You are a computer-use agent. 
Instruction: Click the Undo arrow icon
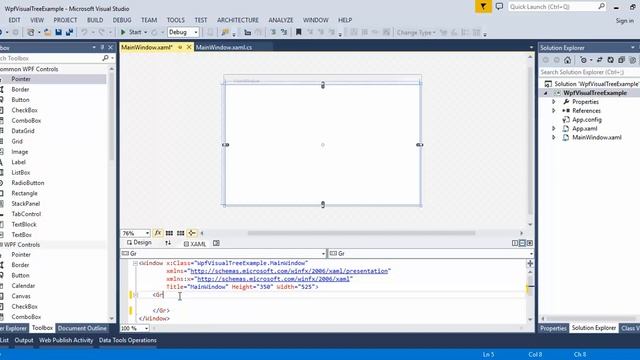[84, 32]
